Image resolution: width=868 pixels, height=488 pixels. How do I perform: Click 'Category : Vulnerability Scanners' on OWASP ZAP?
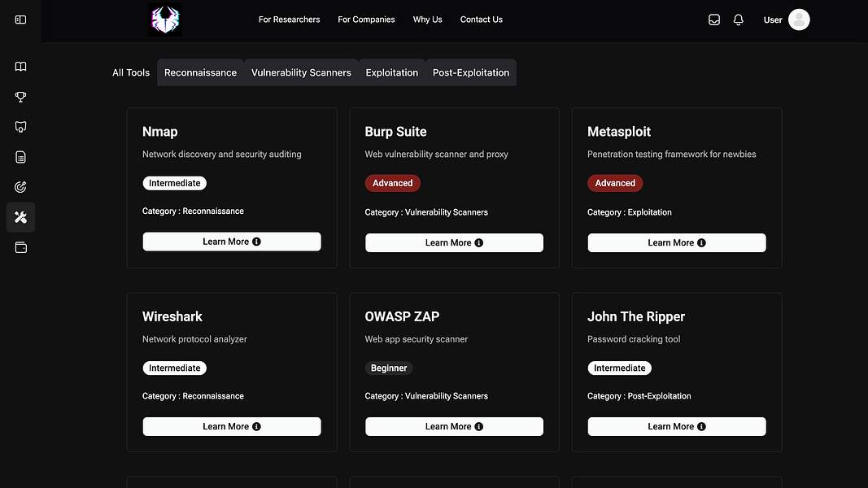(426, 396)
